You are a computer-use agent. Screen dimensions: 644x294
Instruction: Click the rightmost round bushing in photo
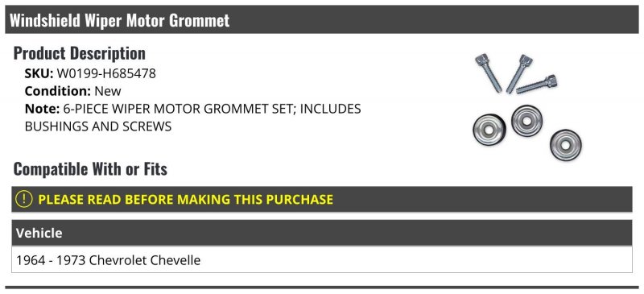(x=566, y=145)
